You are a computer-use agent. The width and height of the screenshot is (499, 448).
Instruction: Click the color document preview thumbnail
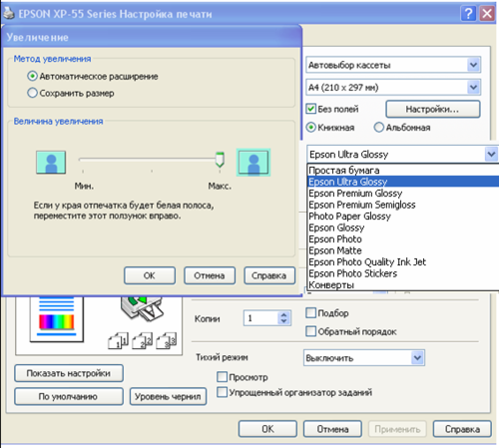click(x=57, y=317)
